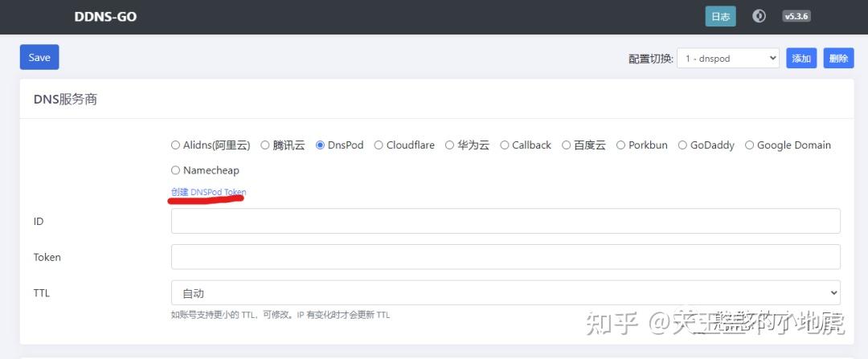868x359 pixels.
Task: Select the 腾讯云 radio option
Action: pos(265,145)
